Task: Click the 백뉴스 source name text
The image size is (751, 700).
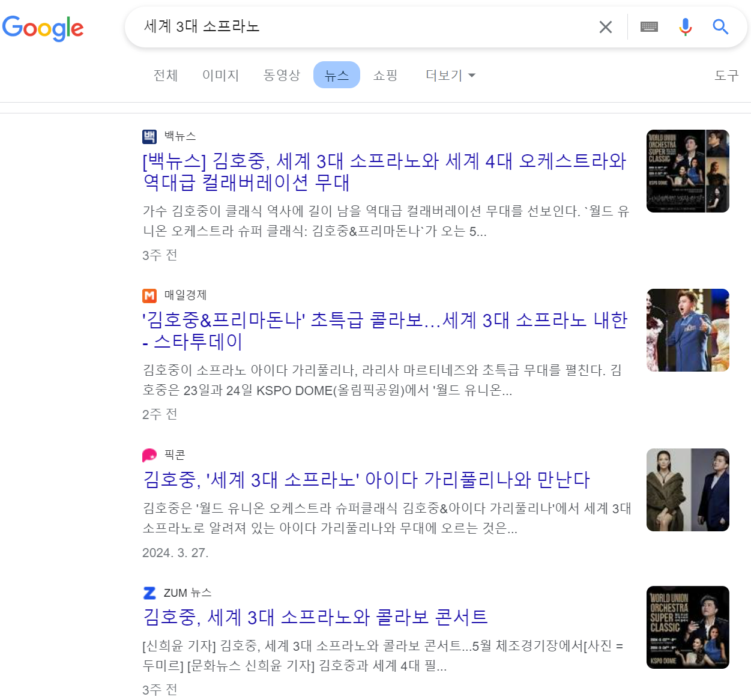Action: point(180,136)
